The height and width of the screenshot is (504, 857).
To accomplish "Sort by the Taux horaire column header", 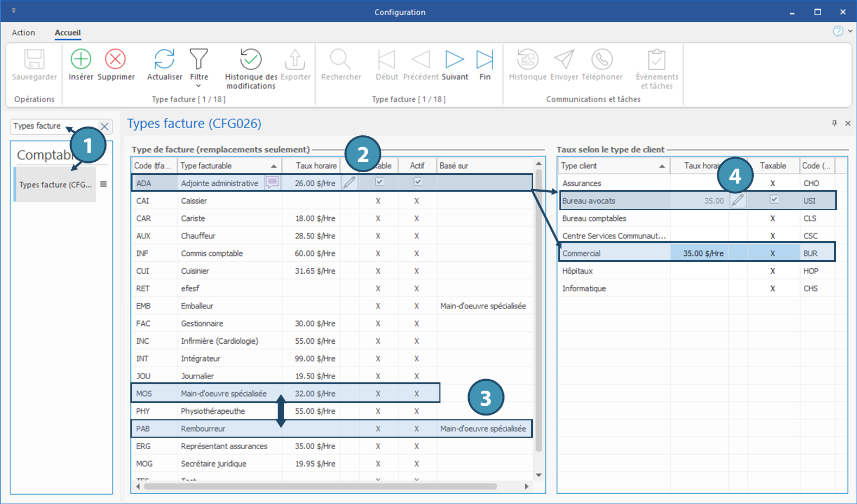I will coord(316,166).
